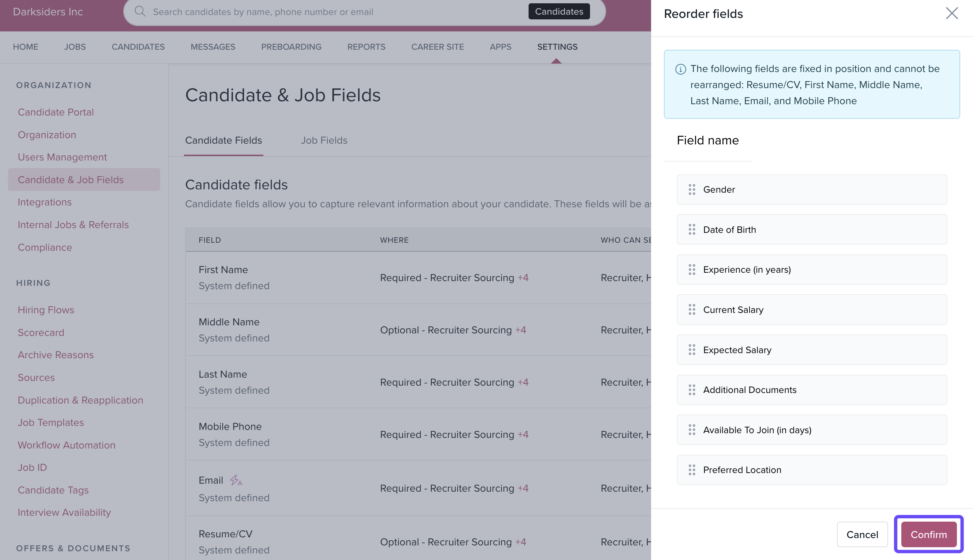Click the drag handle for Date of Birth
Image resolution: width=973 pixels, height=560 pixels.
coord(692,230)
